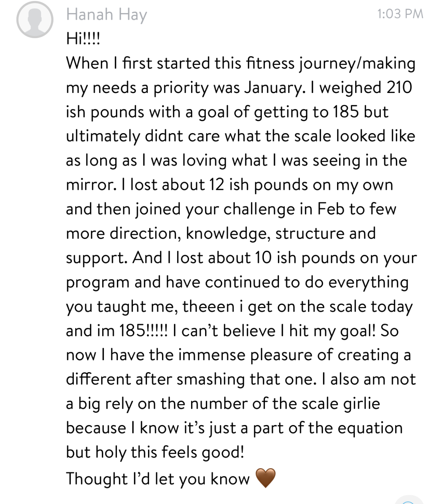The width and height of the screenshot is (441, 504).
Task: Tap the line 'now I have the immense pleasure'
Action: (x=239, y=356)
